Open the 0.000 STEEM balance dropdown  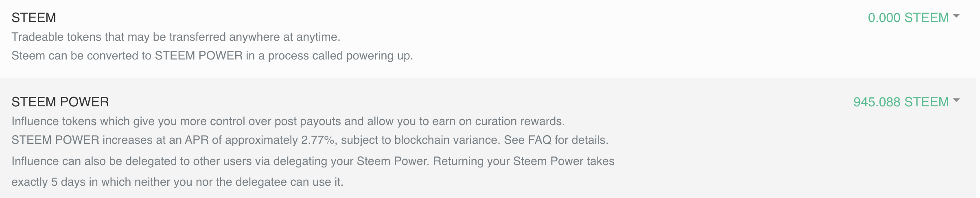(908, 18)
